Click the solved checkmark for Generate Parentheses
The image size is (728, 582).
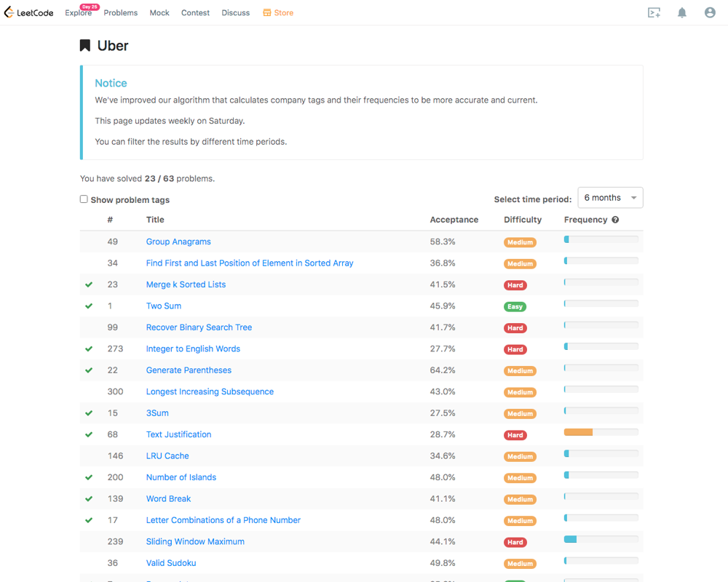(89, 370)
